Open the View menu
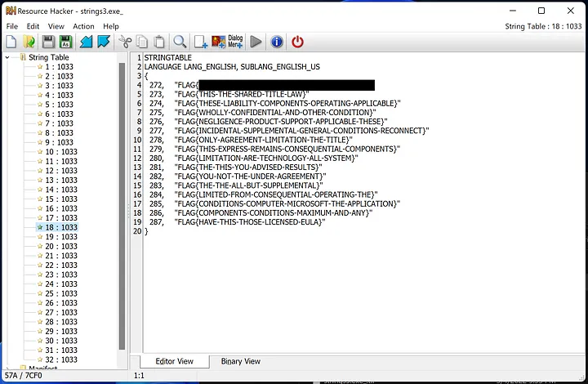This screenshot has height=384, width=588. coord(56,26)
